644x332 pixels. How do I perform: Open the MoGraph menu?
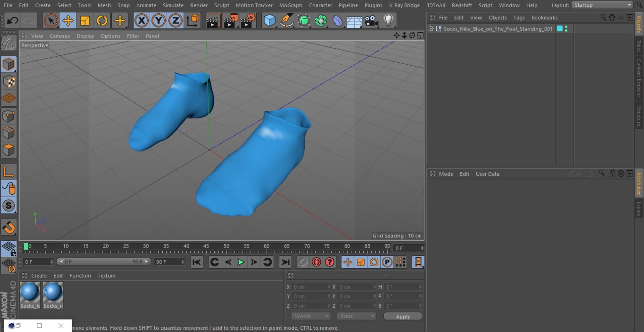point(290,5)
